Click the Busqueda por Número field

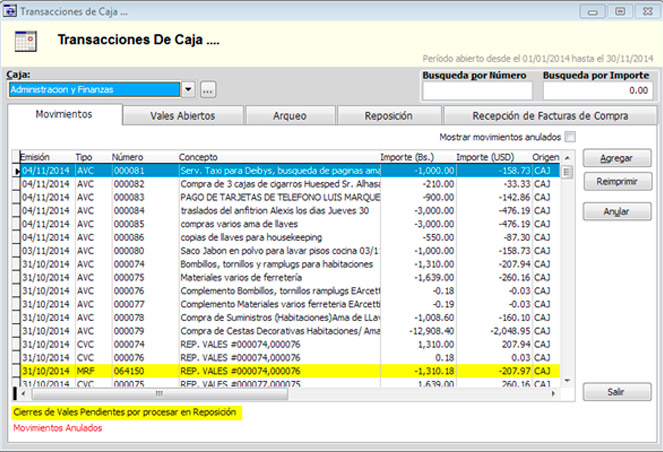click(x=477, y=91)
